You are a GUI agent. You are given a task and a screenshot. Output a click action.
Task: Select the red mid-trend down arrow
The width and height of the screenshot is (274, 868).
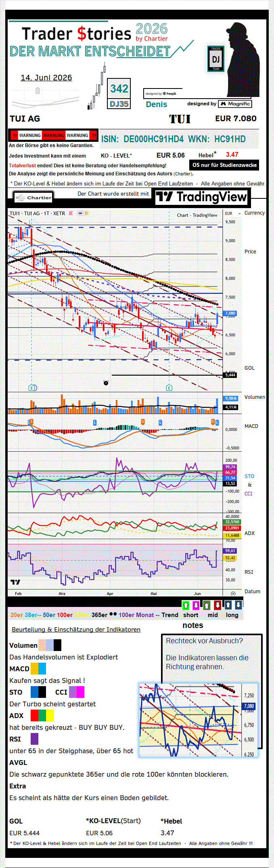[x=218, y=605]
